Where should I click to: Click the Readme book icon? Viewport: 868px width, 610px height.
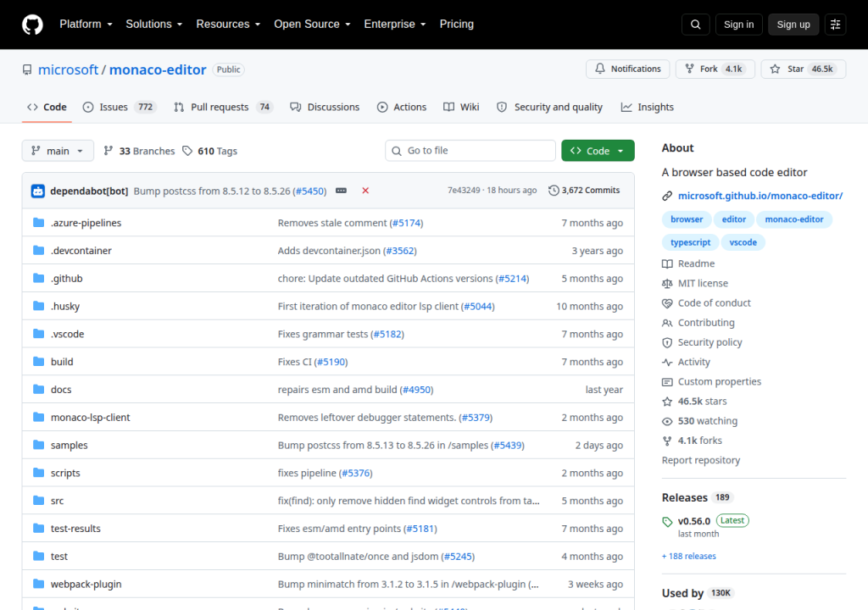click(x=667, y=264)
